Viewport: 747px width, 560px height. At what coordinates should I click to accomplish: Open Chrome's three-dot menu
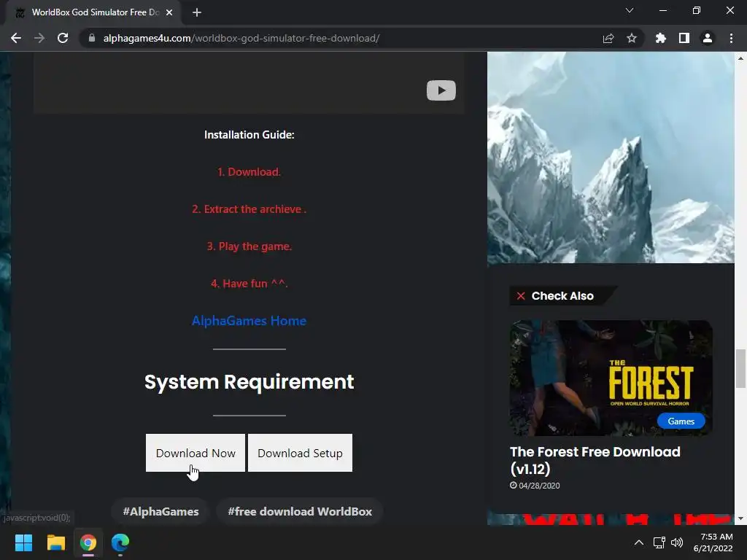pos(731,38)
